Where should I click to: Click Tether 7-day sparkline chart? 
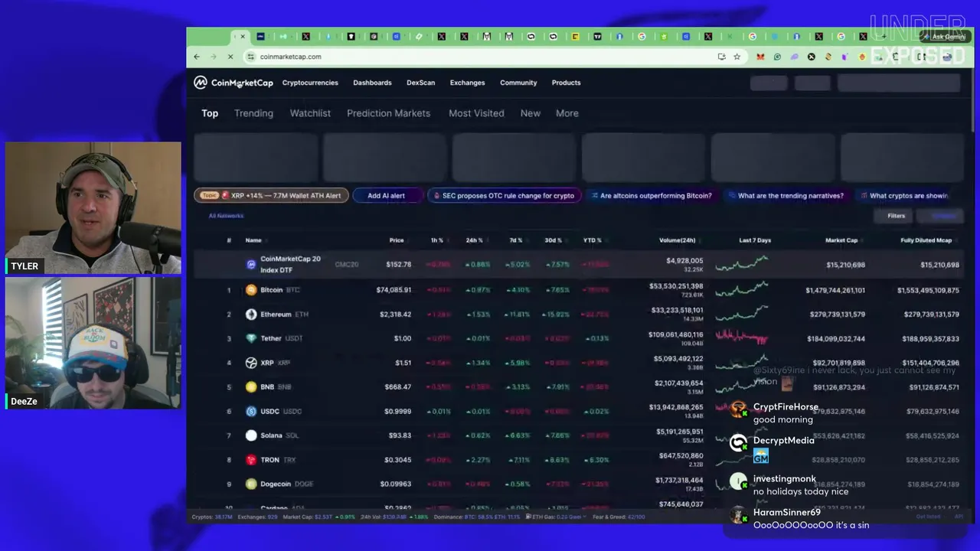point(741,337)
